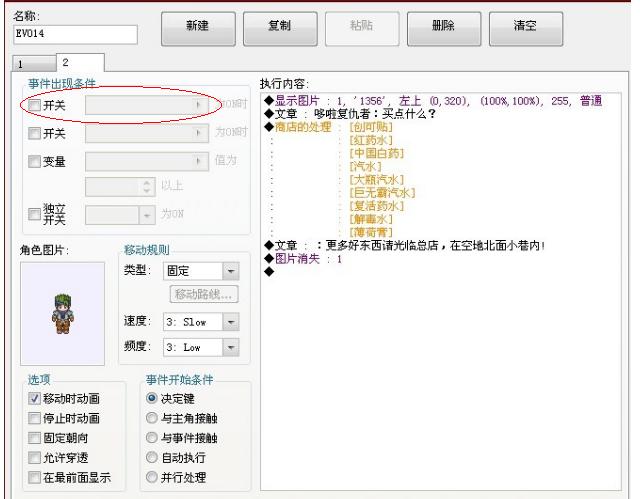640x499 pixels.
Task: Select the shop item [汽水] line
Action: pyautogui.click(x=365, y=166)
